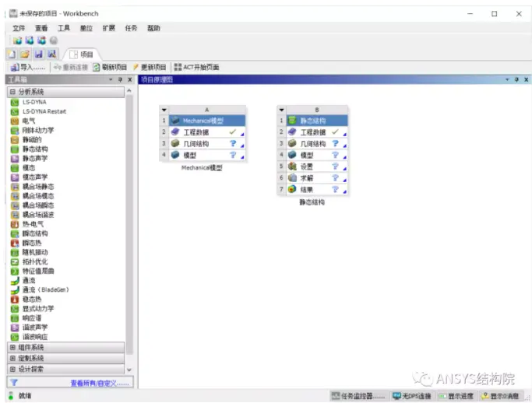Toggle the 项目原理图 panel pin
This screenshot has height=403, width=532.
point(516,79)
